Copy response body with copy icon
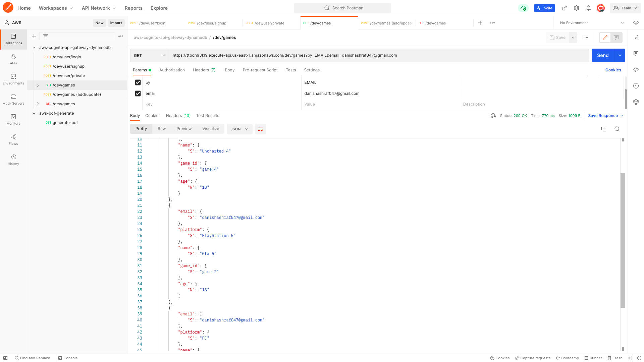The width and height of the screenshot is (644, 362). pos(604,129)
